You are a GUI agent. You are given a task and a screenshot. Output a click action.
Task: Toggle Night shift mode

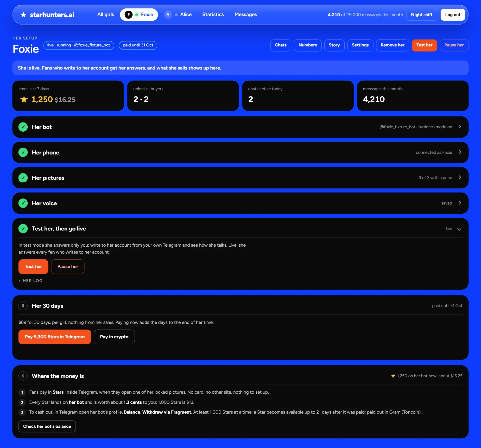tap(422, 15)
